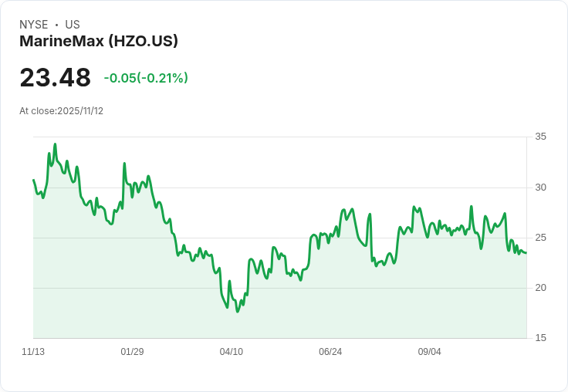Select the 06/24 date on the x-axis
The width and height of the screenshot is (568, 392).
tap(330, 352)
